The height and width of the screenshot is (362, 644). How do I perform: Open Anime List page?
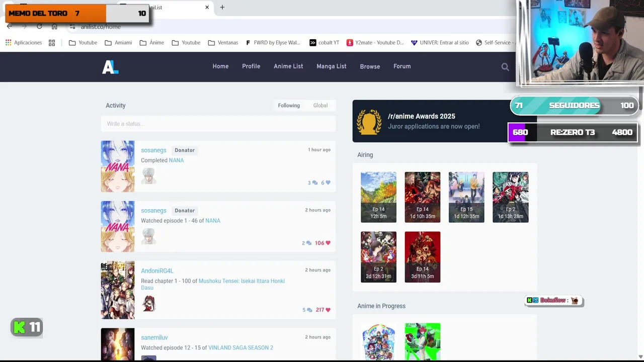click(288, 66)
